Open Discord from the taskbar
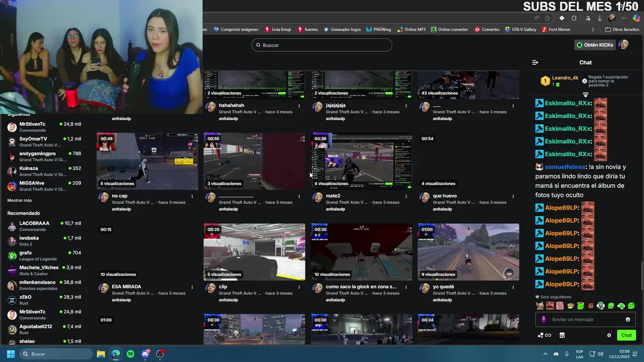Image resolution: width=644 pixels, height=362 pixels. (x=145, y=354)
